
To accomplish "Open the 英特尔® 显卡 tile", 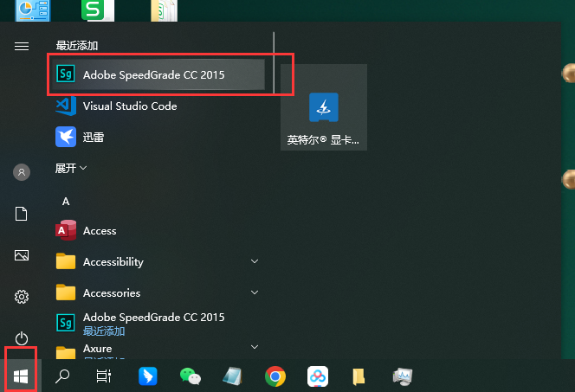I will pyautogui.click(x=324, y=107).
